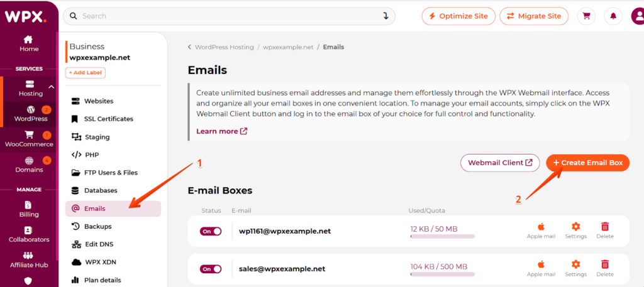
Task: Open Billing from the sidebar
Action: point(29,209)
